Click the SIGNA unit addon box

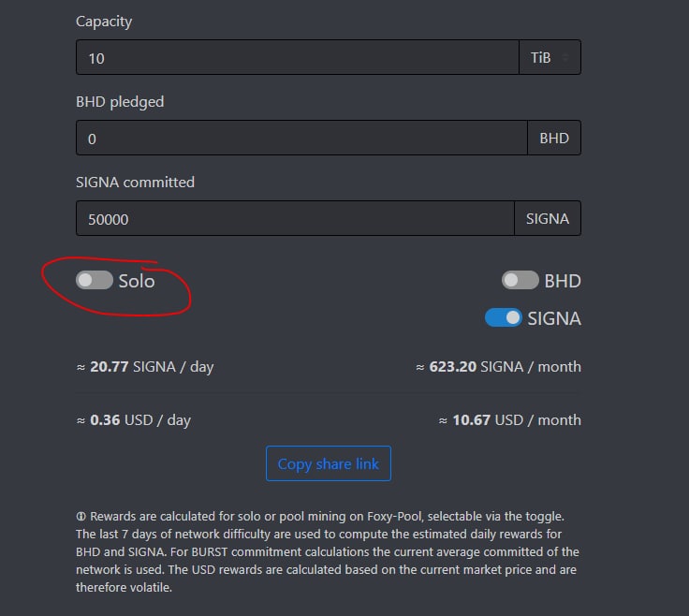pyautogui.click(x=548, y=219)
